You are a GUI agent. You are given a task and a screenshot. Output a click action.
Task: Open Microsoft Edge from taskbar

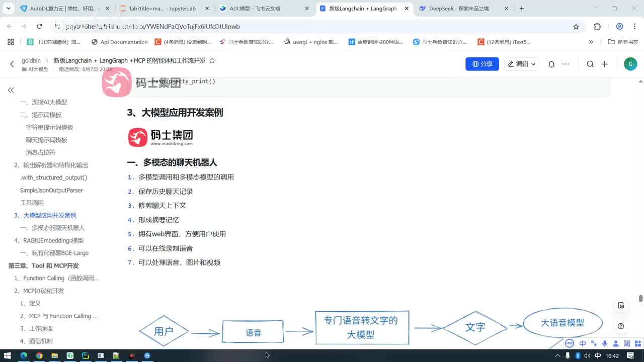point(23,355)
